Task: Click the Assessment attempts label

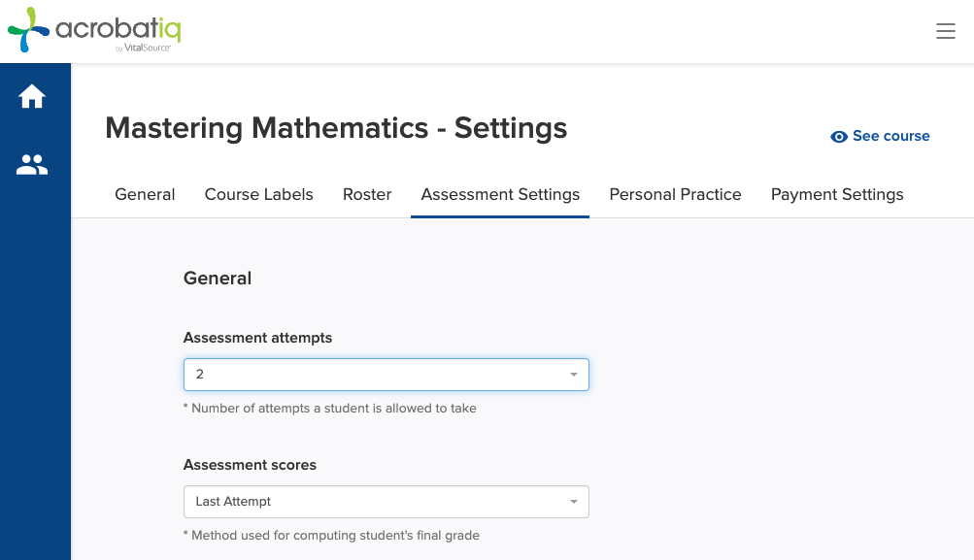Action: point(257,338)
